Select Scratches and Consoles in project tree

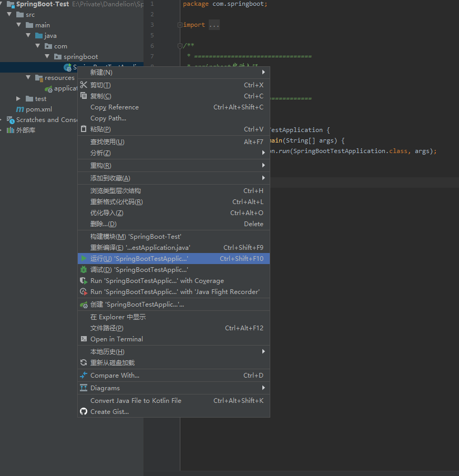click(47, 120)
